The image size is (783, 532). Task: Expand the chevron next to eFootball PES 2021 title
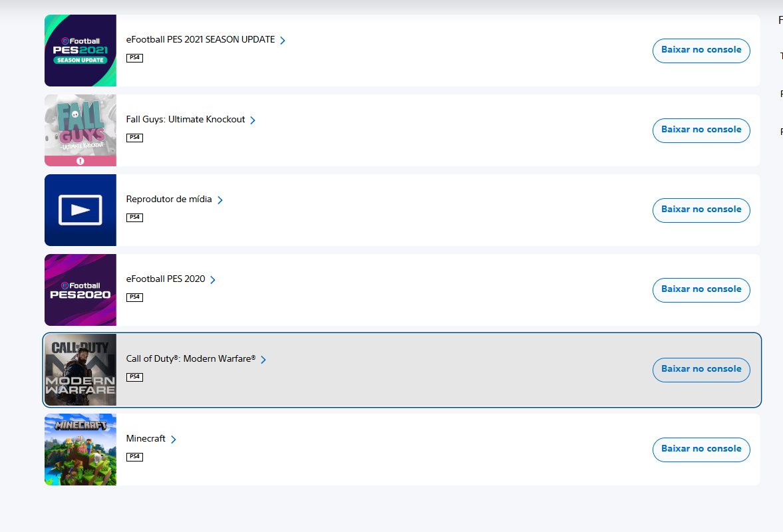tap(283, 41)
